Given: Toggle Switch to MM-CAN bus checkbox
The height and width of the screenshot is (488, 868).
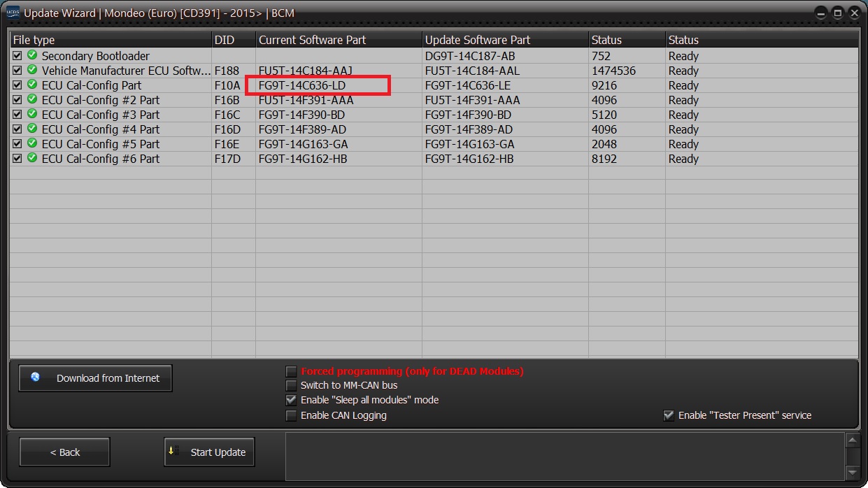Looking at the screenshot, I should point(292,385).
